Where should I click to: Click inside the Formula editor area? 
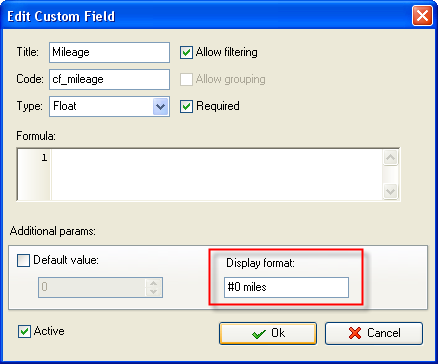pyautogui.click(x=217, y=175)
